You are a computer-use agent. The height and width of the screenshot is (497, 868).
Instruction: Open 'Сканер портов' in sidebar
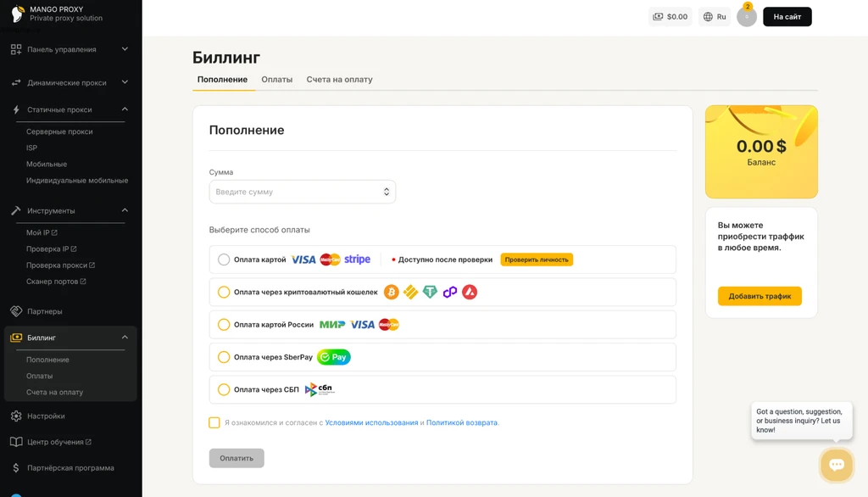click(56, 282)
